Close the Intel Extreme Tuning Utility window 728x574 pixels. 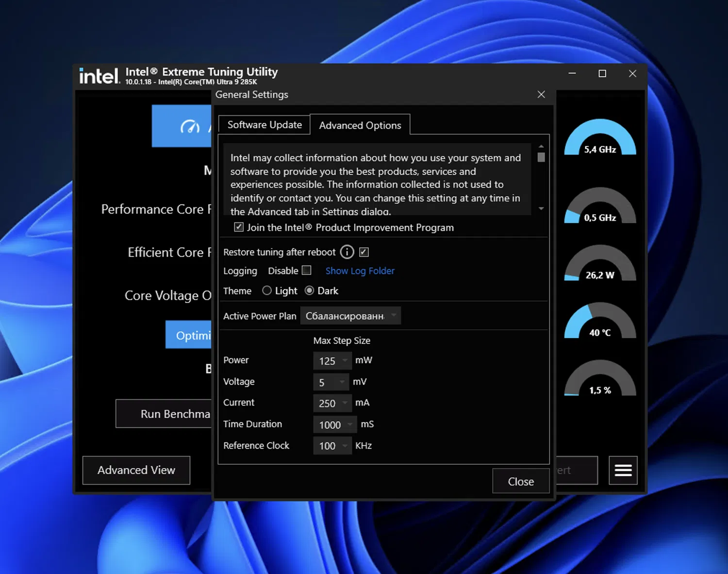click(632, 73)
